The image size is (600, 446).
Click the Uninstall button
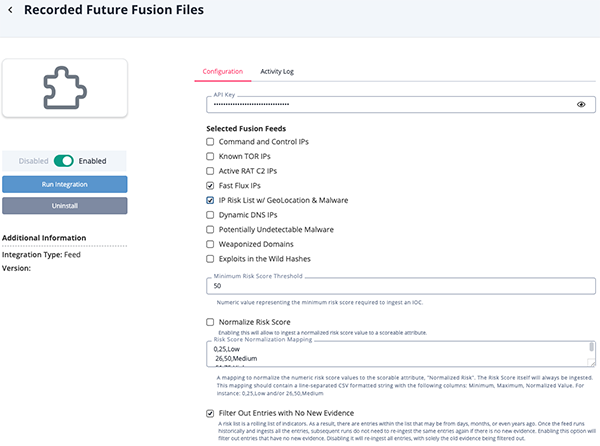[64, 205]
